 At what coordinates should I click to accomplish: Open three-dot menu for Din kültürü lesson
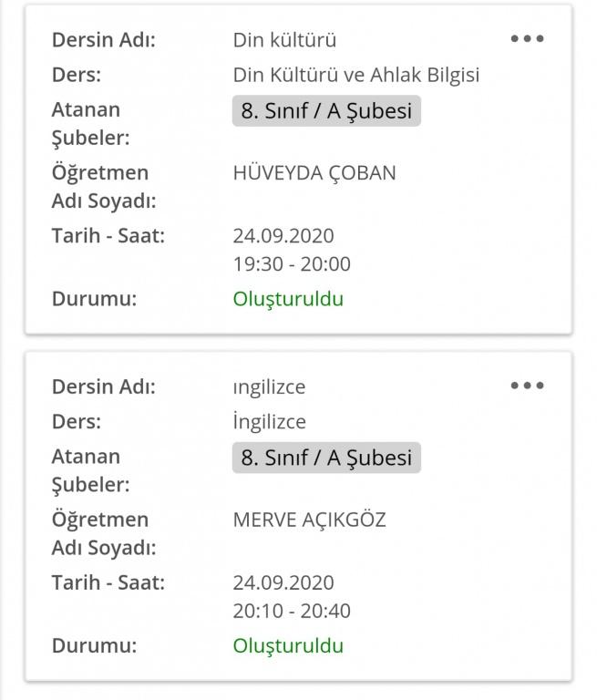[527, 39]
